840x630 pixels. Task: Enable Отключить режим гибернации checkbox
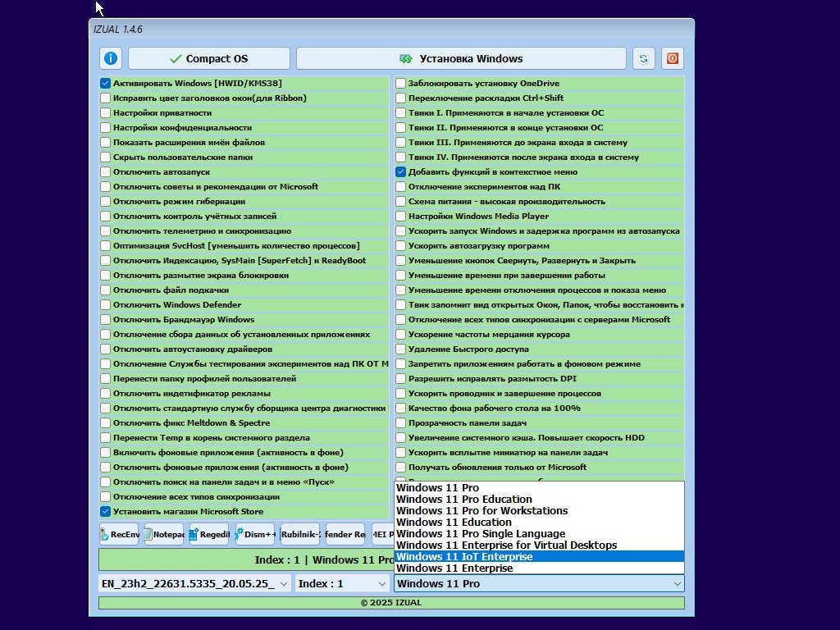pos(105,202)
